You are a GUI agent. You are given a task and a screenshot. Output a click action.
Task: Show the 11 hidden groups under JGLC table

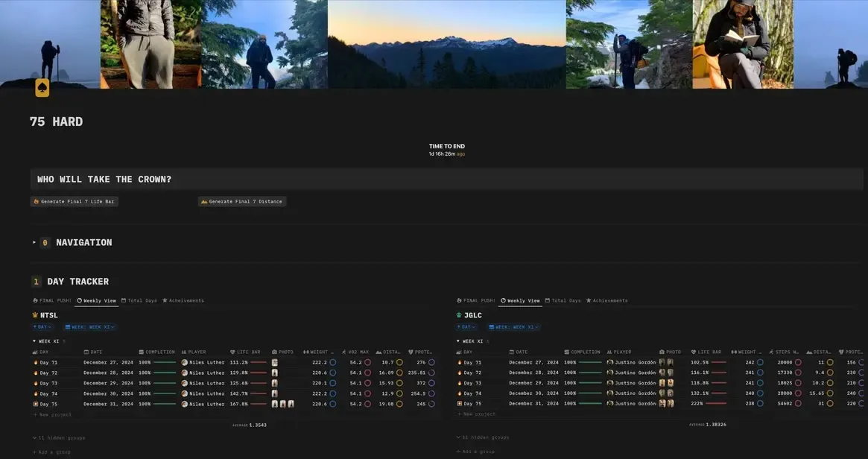(483, 437)
